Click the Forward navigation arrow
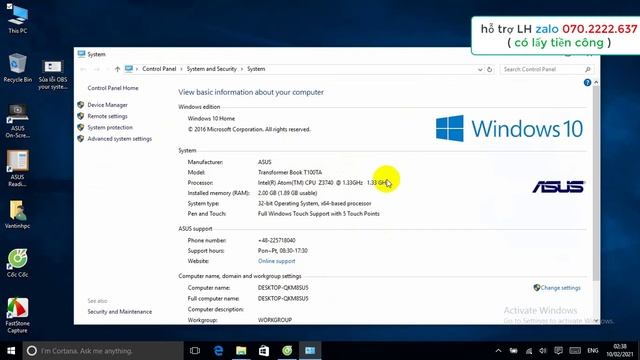 pos(97,69)
